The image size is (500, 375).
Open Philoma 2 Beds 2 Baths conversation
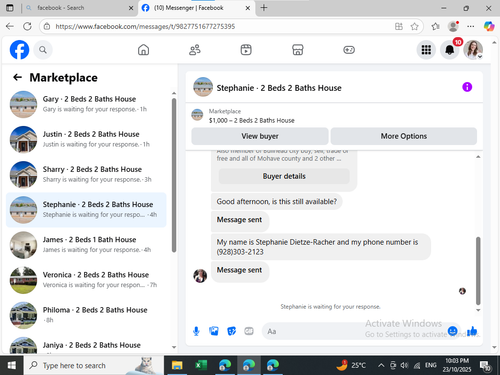86,315
